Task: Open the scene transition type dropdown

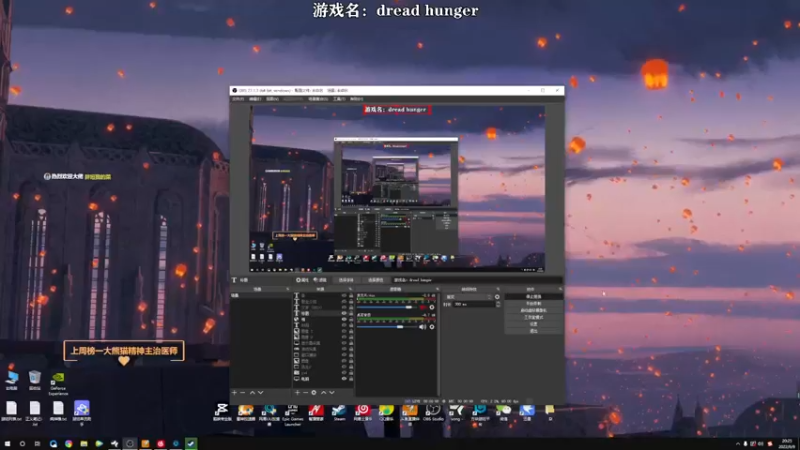Action: pos(469,297)
